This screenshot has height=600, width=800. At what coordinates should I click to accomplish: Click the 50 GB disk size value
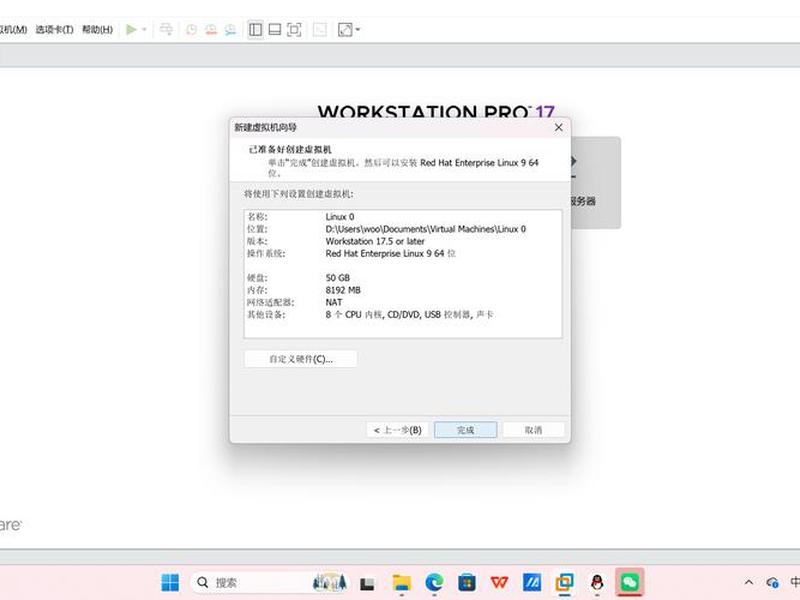click(x=338, y=278)
